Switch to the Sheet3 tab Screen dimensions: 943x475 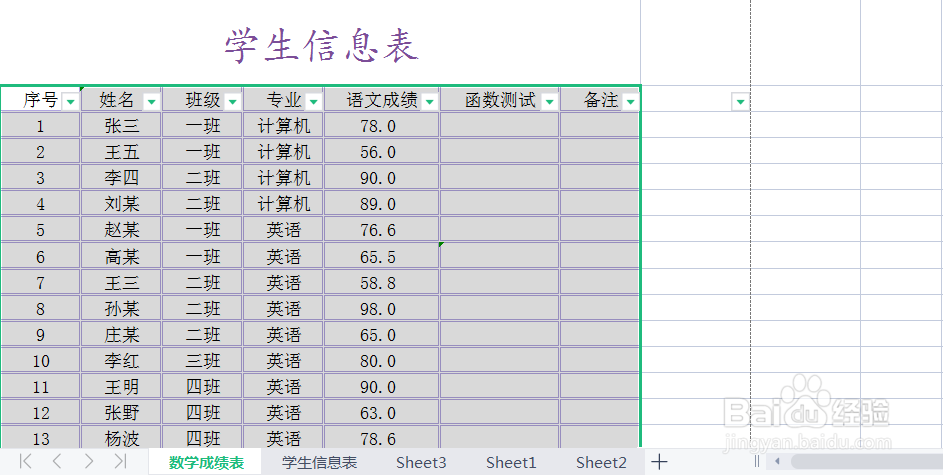point(421,462)
